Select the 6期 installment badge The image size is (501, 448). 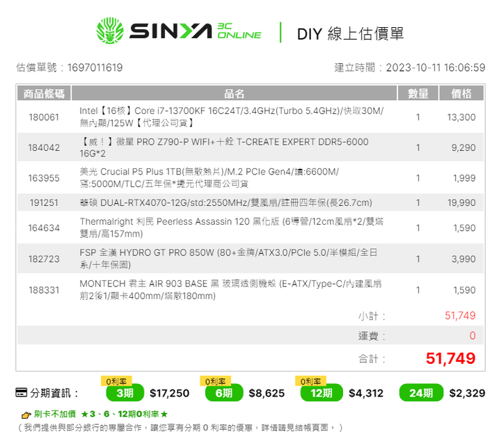coord(224,393)
